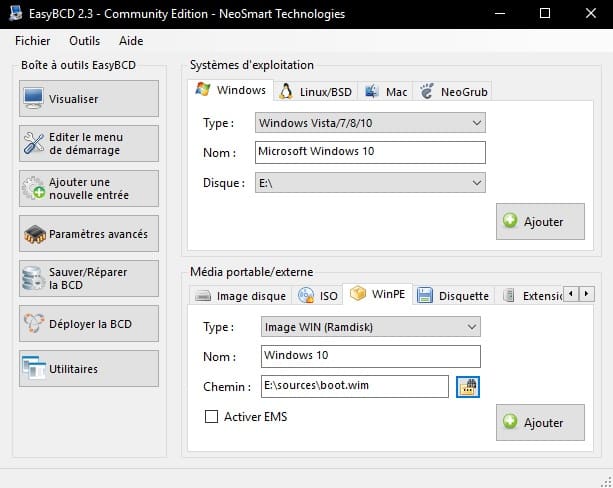
Task: Click Ajouter under Média portable/externe
Action: coord(540,422)
